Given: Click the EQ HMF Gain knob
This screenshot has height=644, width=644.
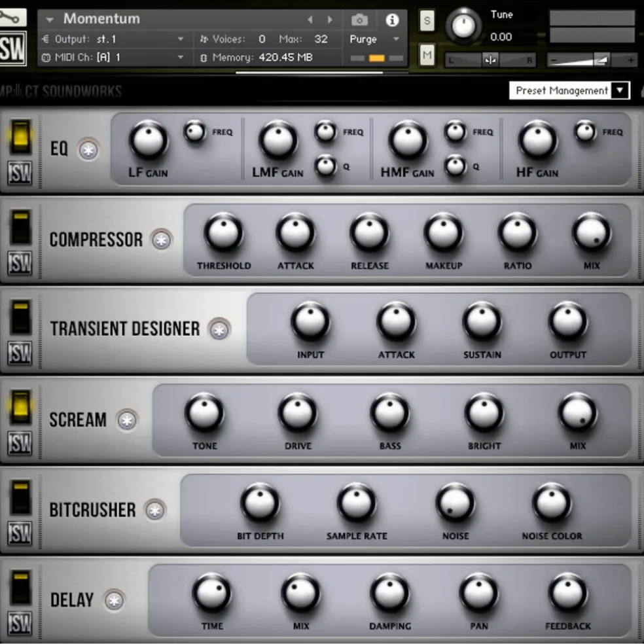Looking at the screenshot, I should click(x=408, y=140).
